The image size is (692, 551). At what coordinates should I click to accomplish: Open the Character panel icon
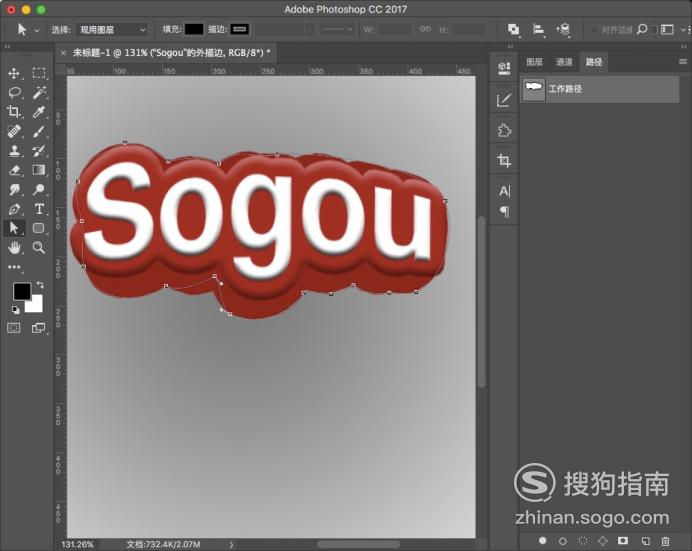pyautogui.click(x=504, y=191)
